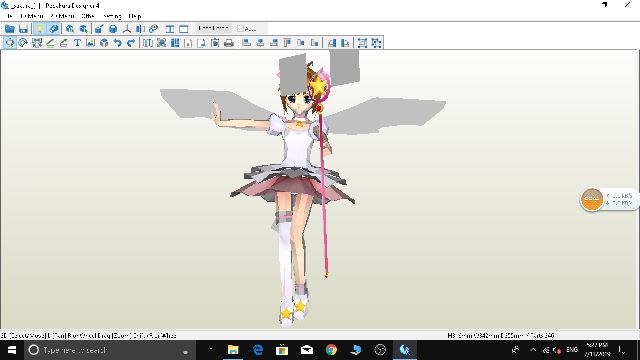
Task: Select the second circular rotate tool
Action: point(23,42)
